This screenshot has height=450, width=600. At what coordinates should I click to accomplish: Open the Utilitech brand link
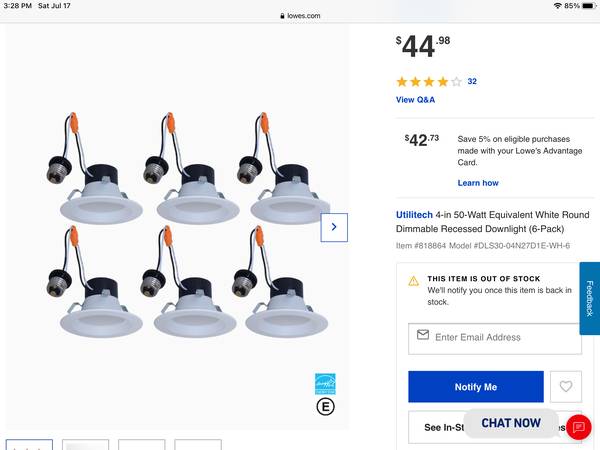[415, 215]
